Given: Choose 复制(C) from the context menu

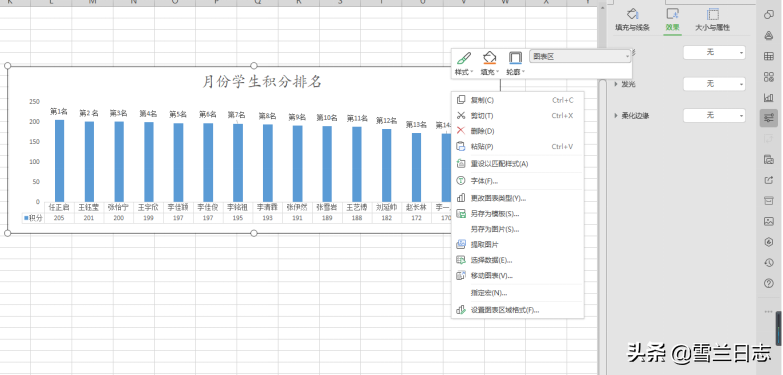Looking at the screenshot, I should [x=517, y=100].
